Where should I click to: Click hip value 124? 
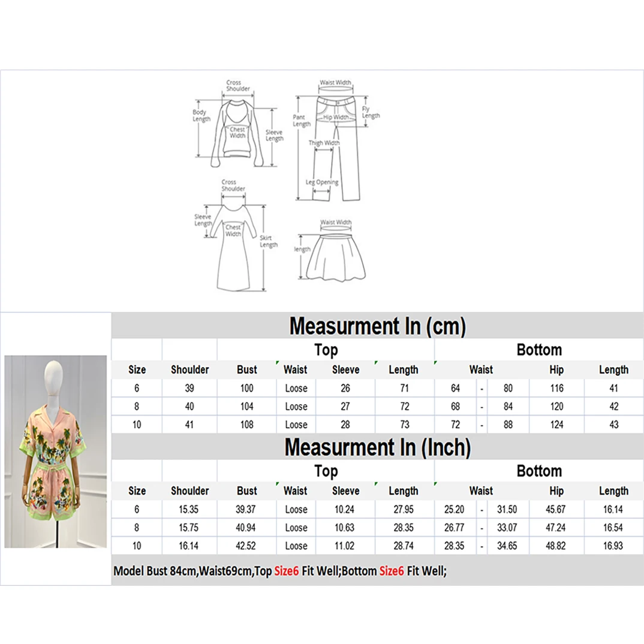557,425
